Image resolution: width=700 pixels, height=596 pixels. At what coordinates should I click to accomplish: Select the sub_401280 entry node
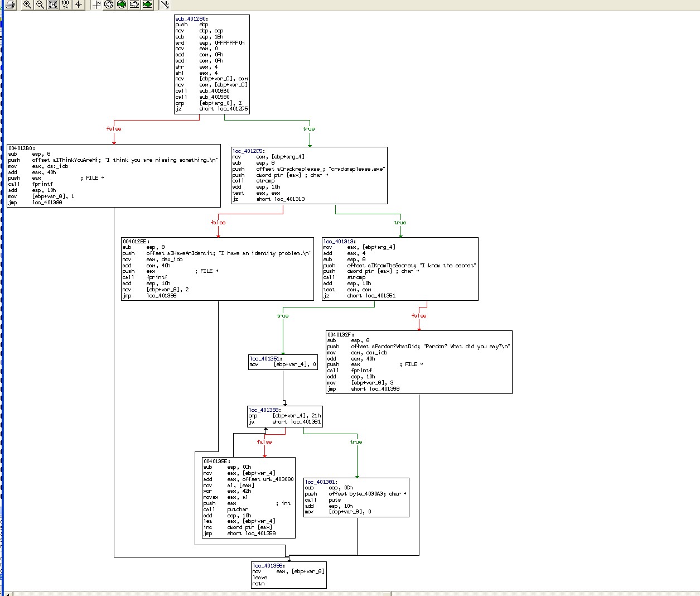coord(212,64)
